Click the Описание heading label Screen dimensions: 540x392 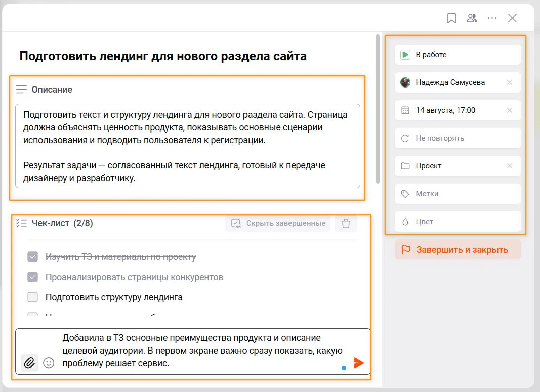point(52,90)
